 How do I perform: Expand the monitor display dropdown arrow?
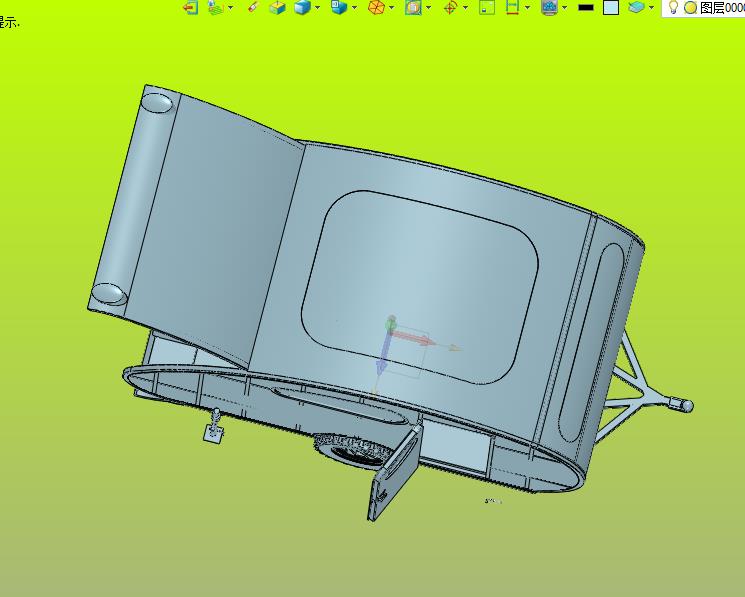coord(564,8)
